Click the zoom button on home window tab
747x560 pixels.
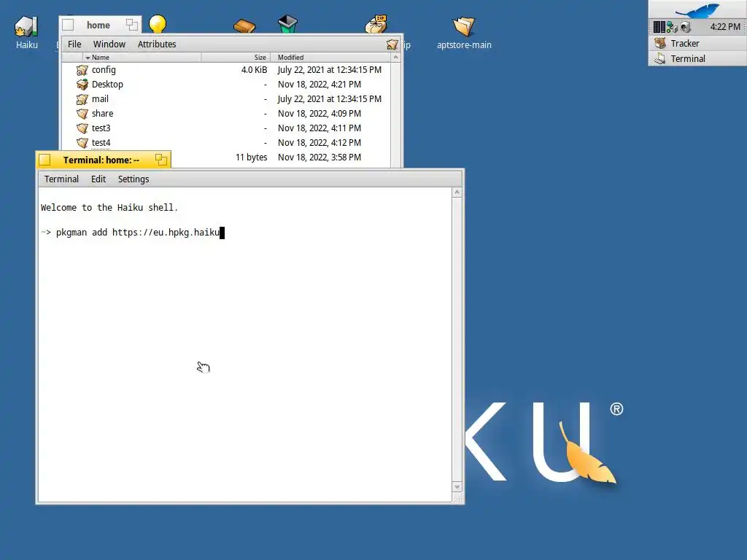[x=132, y=25]
